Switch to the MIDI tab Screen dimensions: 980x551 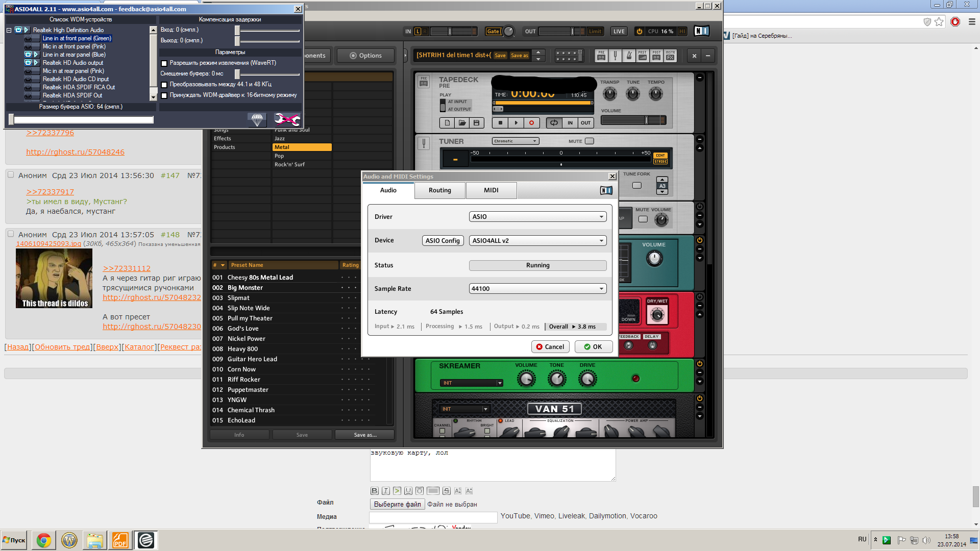point(491,190)
